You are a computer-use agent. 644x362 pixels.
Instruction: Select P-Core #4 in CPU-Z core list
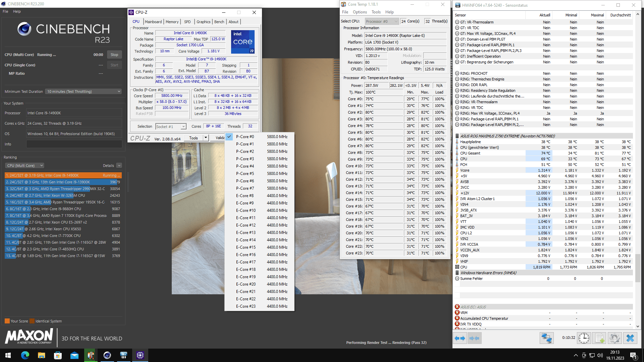click(259, 166)
